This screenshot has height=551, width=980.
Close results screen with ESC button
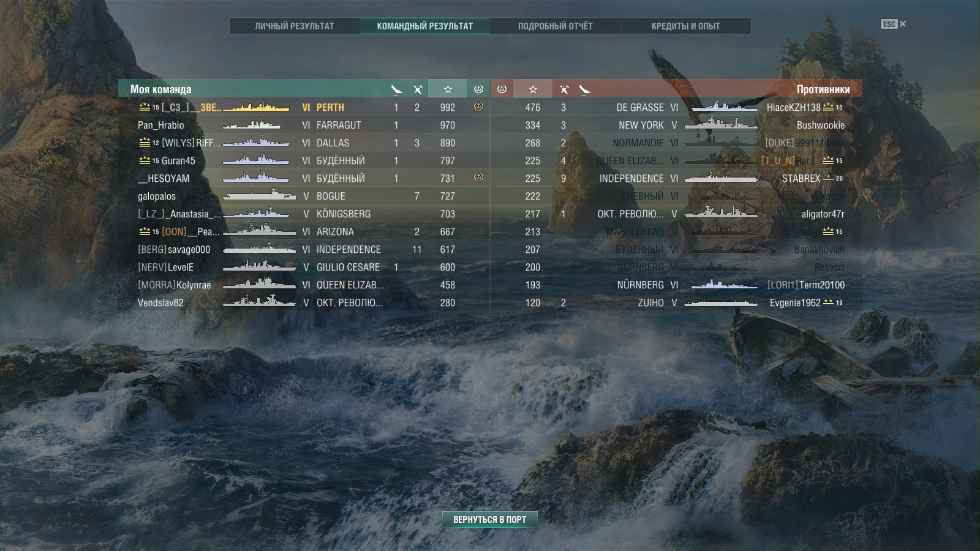[894, 24]
